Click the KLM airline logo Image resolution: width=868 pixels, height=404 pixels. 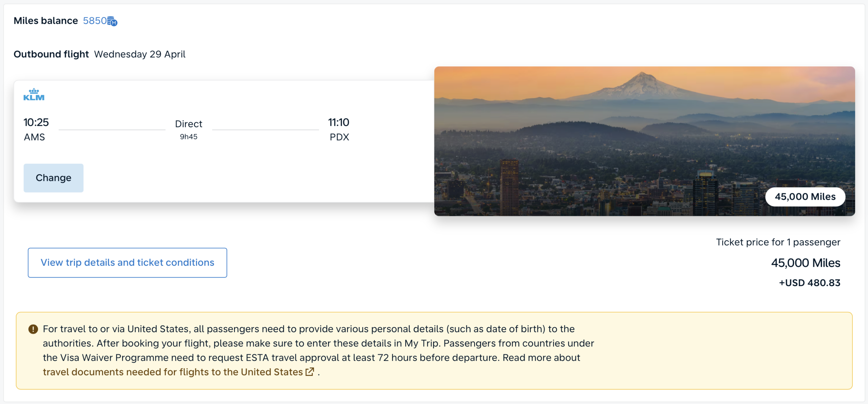tap(34, 95)
